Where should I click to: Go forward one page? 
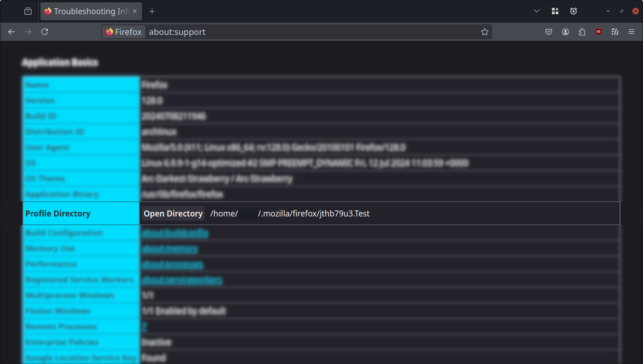(x=28, y=32)
